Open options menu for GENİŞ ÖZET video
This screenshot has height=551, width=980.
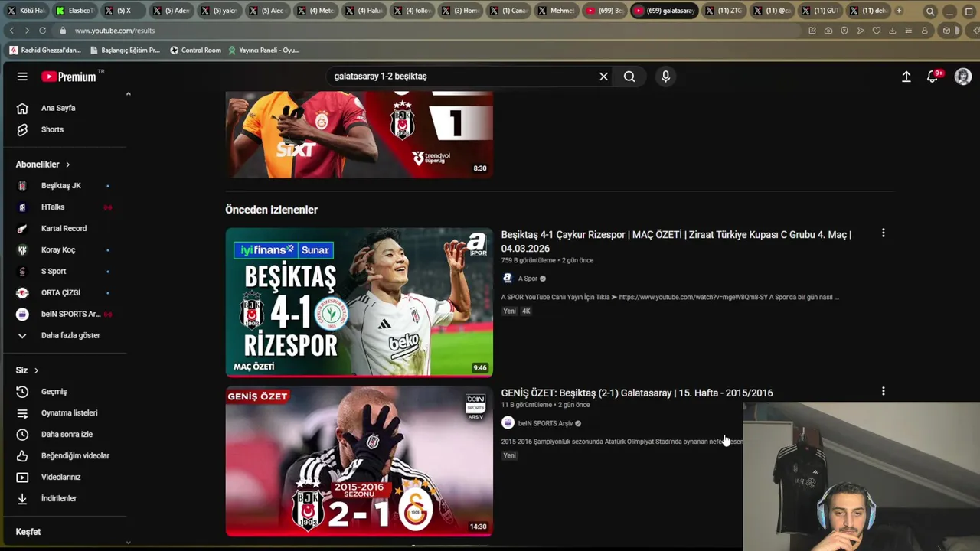(883, 392)
